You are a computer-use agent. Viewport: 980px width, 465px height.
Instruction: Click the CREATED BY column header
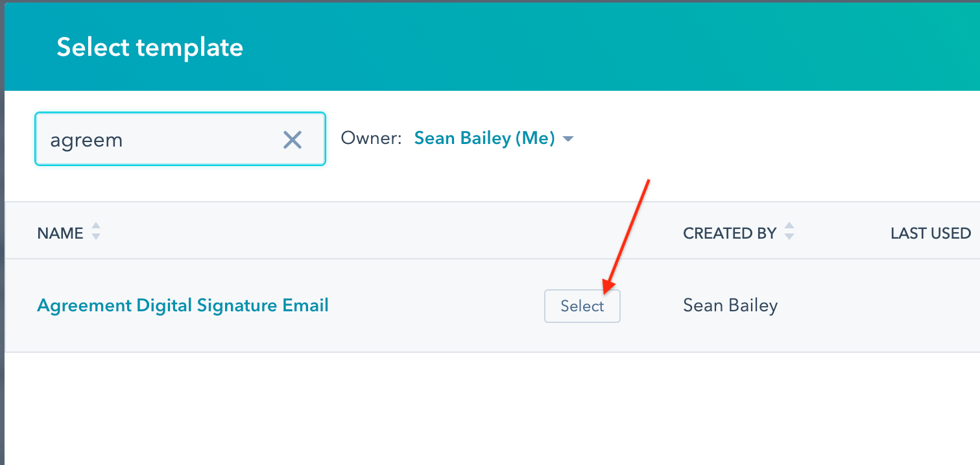pos(730,233)
